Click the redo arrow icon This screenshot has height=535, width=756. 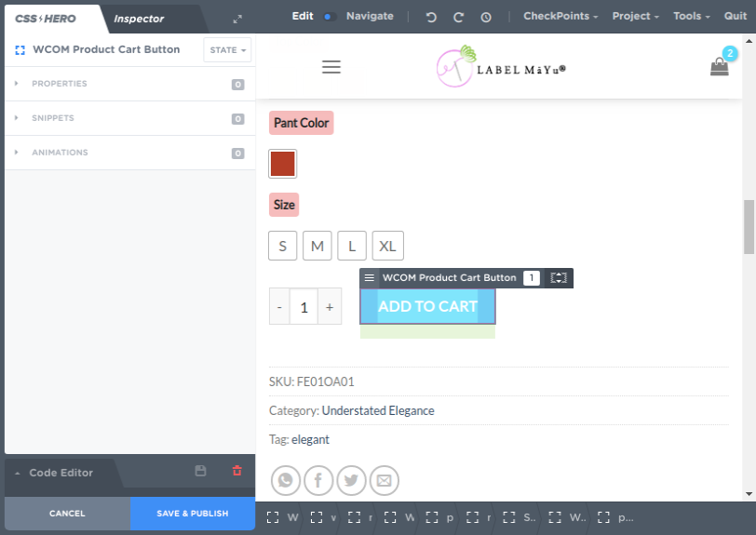pyautogui.click(x=458, y=18)
